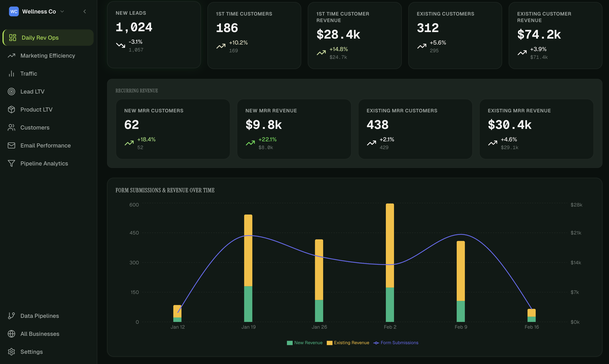Click the Customers people icon
Image resolution: width=609 pixels, height=364 pixels.
11,127
